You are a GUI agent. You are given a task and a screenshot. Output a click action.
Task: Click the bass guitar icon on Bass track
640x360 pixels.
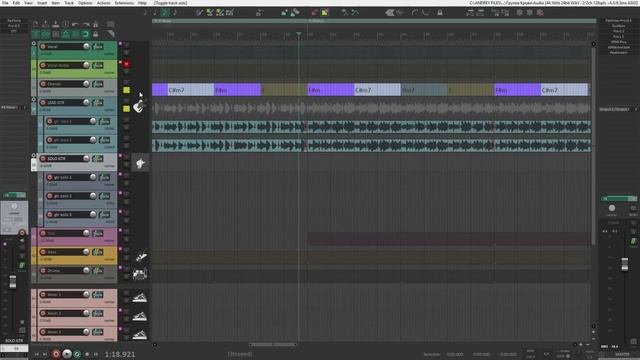(x=141, y=256)
